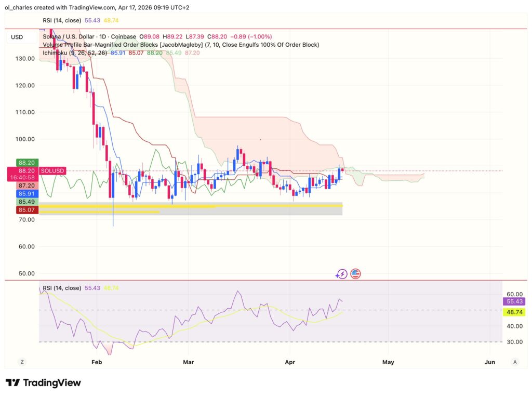Click the Feb label on the time axis
Screen dimensions: 532x397
(x=96, y=362)
